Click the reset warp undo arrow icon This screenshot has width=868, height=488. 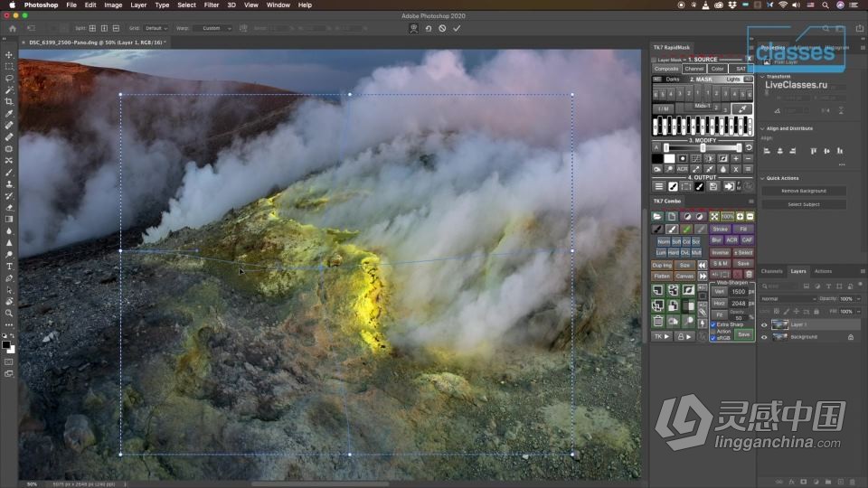tap(428, 28)
